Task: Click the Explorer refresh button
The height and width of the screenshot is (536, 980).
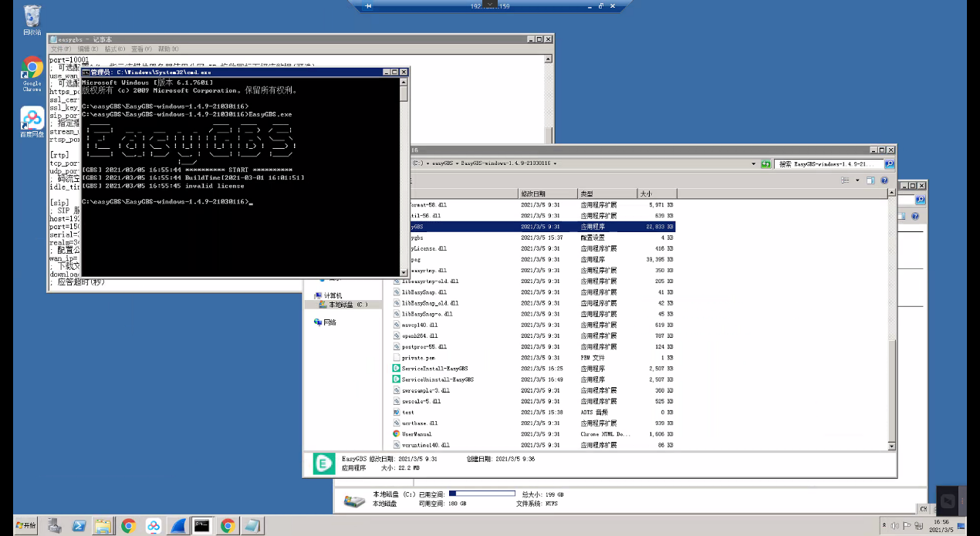Action: pos(765,164)
